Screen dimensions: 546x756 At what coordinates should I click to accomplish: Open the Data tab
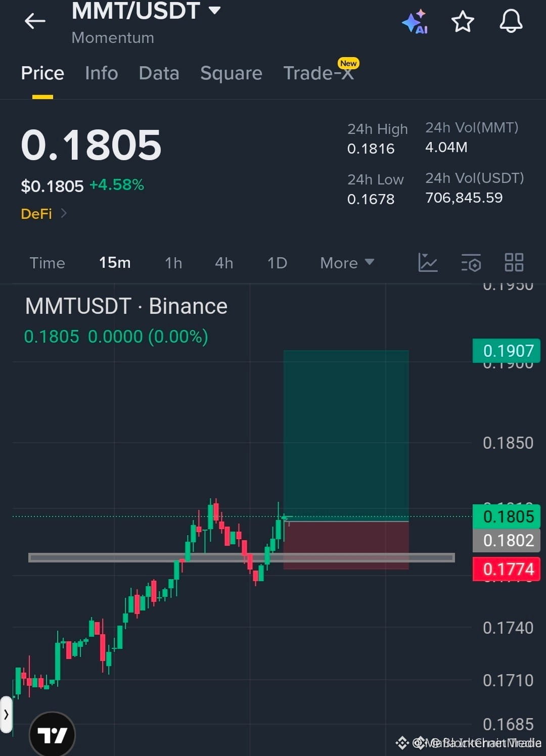point(159,73)
